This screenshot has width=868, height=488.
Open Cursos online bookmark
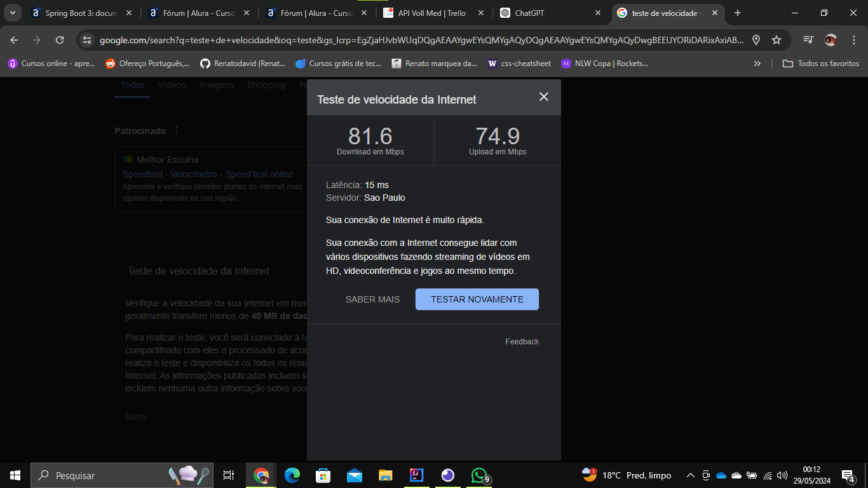point(51,64)
